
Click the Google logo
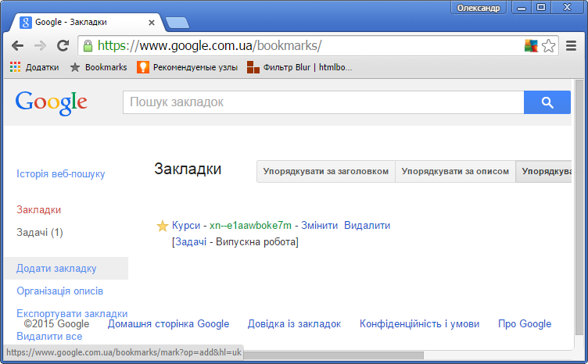tap(52, 102)
